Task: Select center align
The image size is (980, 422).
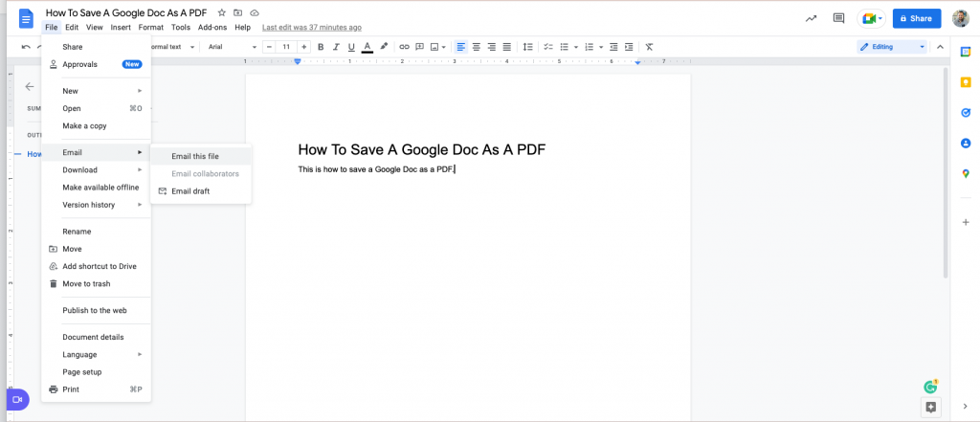Action: [x=477, y=47]
